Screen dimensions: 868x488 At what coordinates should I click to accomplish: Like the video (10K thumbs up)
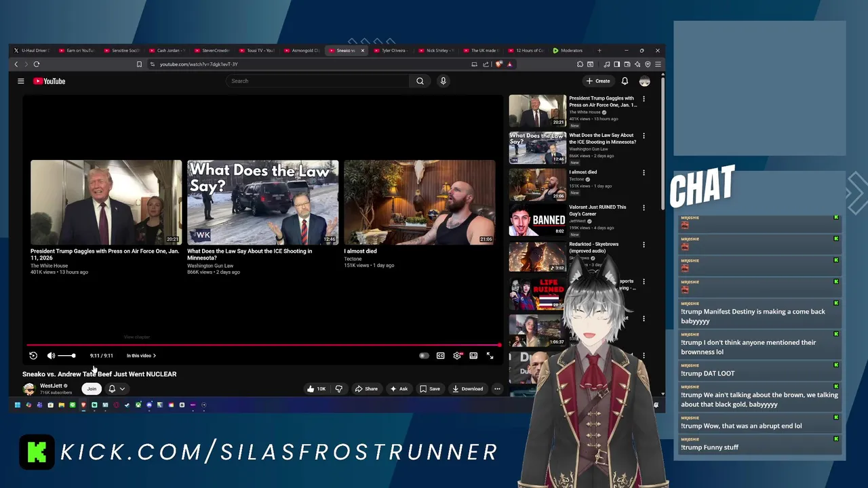(316, 389)
